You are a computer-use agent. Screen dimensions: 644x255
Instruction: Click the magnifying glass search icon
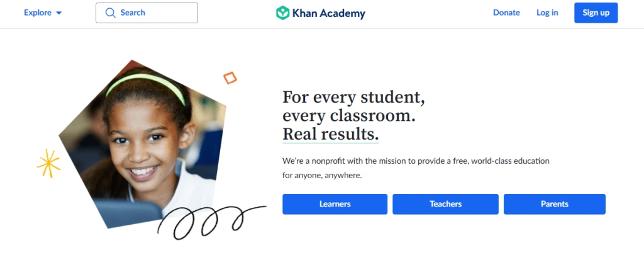coord(111,13)
